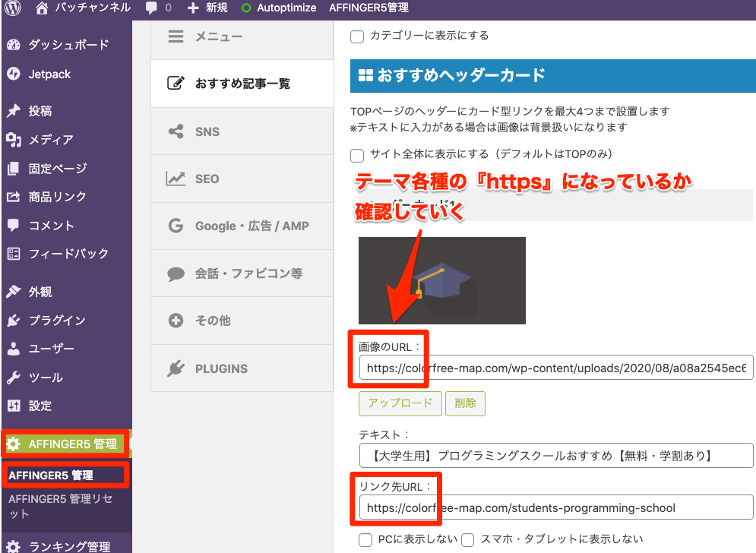Image resolution: width=756 pixels, height=553 pixels.
Task: Switch to the Google・広告 / AMP tab
Action: 242,226
